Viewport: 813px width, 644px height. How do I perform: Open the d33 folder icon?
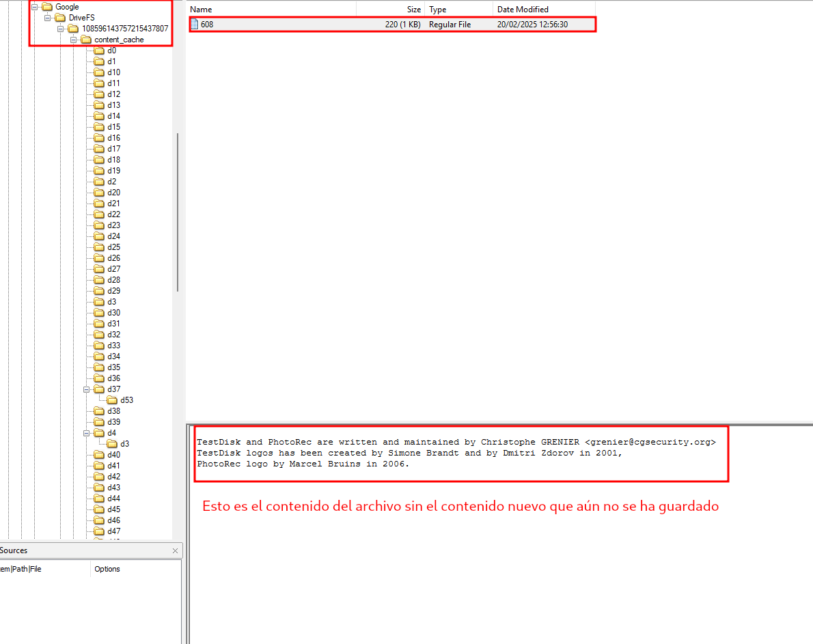click(x=99, y=346)
